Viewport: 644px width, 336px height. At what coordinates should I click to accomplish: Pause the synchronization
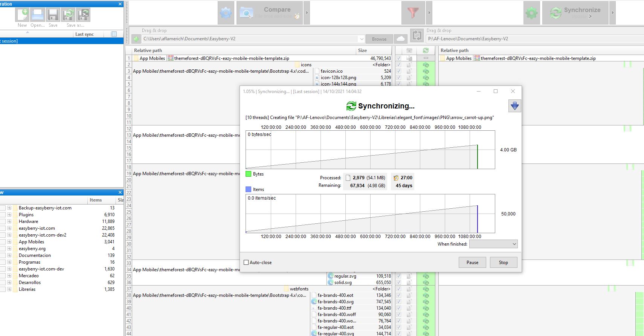472,263
